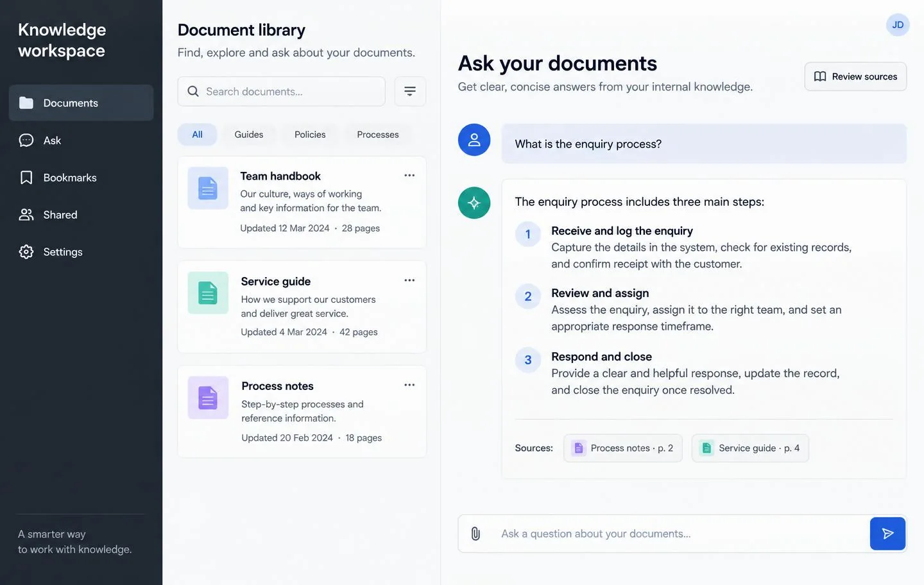Go to Bookmarks

tap(81, 178)
